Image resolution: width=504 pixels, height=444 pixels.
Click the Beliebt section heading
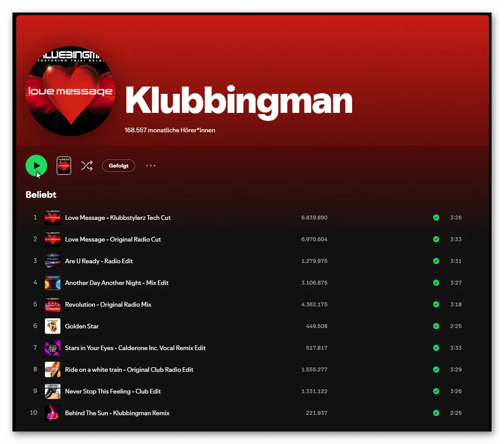[41, 195]
